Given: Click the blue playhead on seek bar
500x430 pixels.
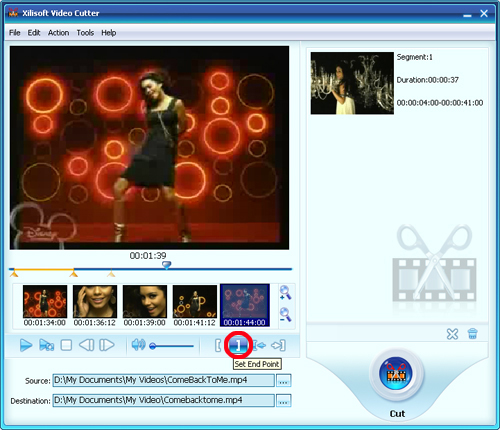Looking at the screenshot, I should tap(166, 265).
